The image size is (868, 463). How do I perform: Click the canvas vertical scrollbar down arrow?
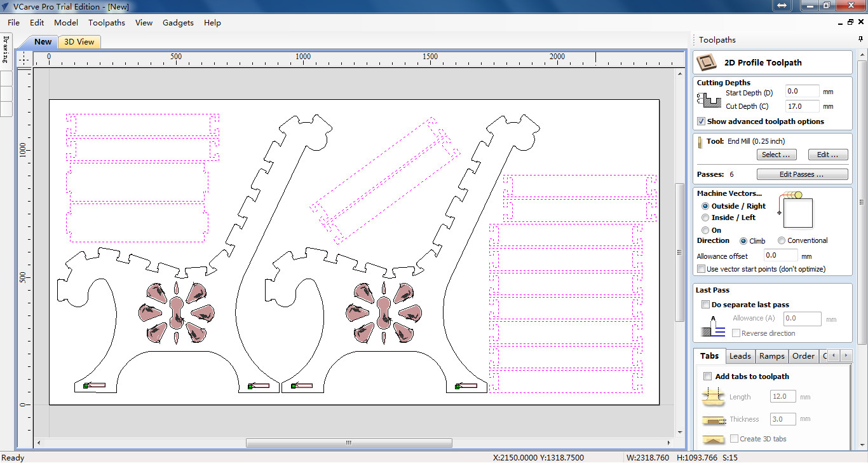[680, 432]
